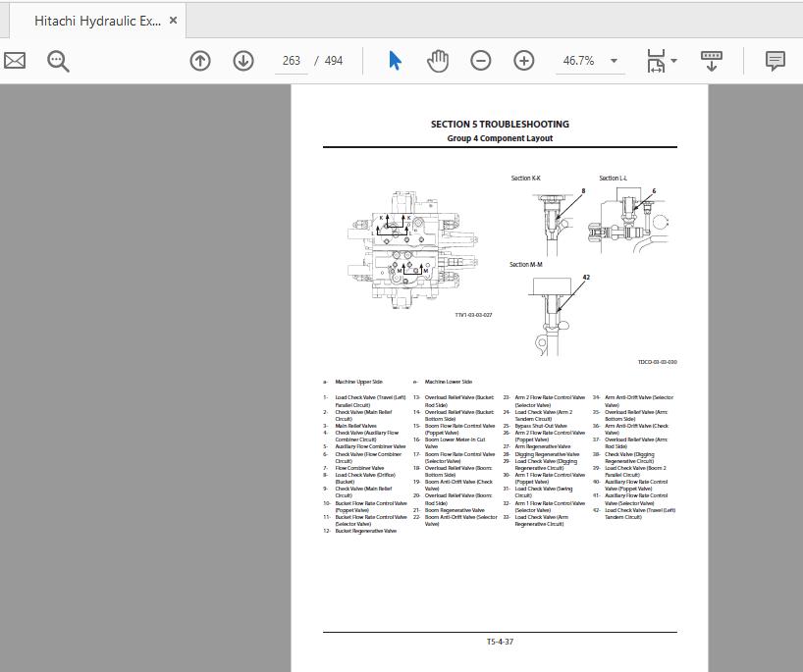
Task: Toggle the selection arrow tool
Action: pyautogui.click(x=394, y=60)
